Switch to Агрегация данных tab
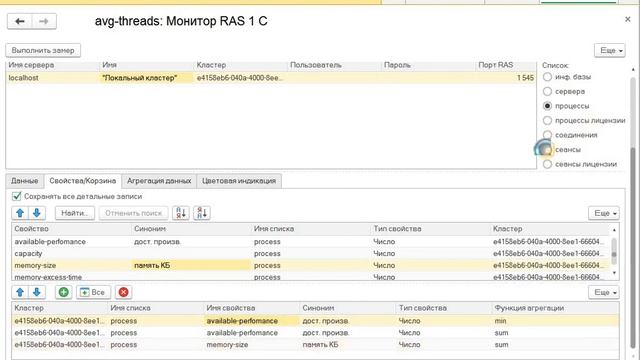The image size is (640, 360). [159, 181]
